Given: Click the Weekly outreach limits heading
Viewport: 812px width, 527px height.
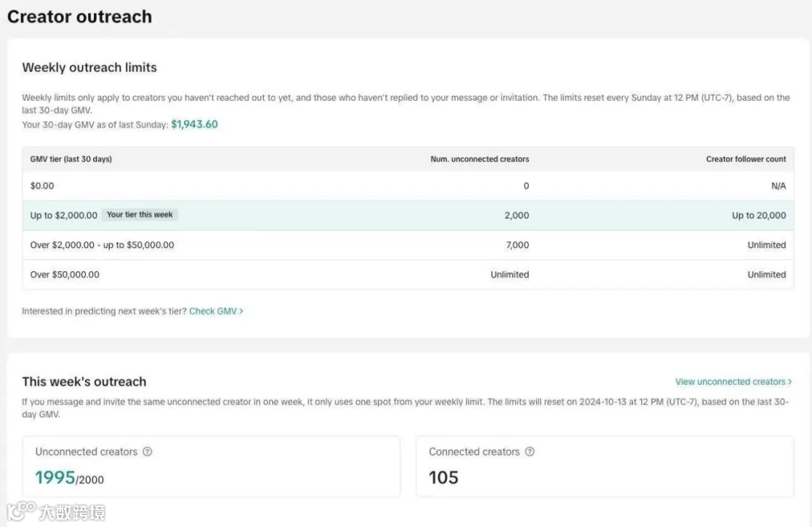Looking at the screenshot, I should 89,68.
